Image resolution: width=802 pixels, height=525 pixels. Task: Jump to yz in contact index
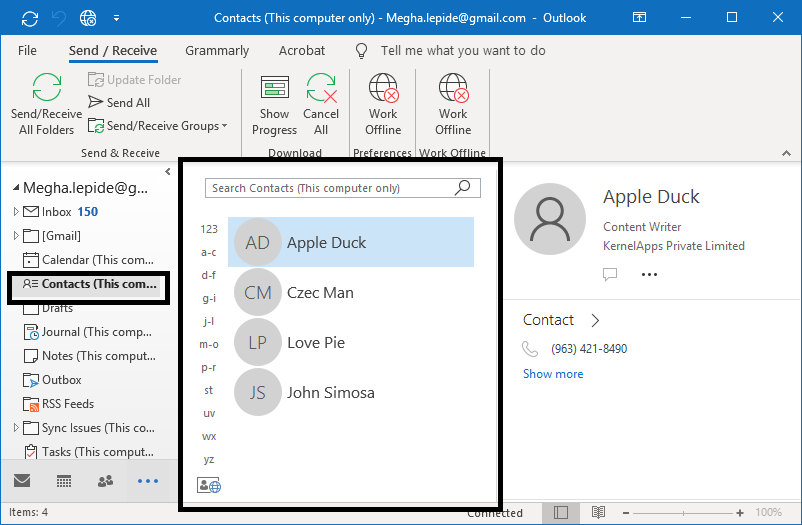pyautogui.click(x=209, y=460)
